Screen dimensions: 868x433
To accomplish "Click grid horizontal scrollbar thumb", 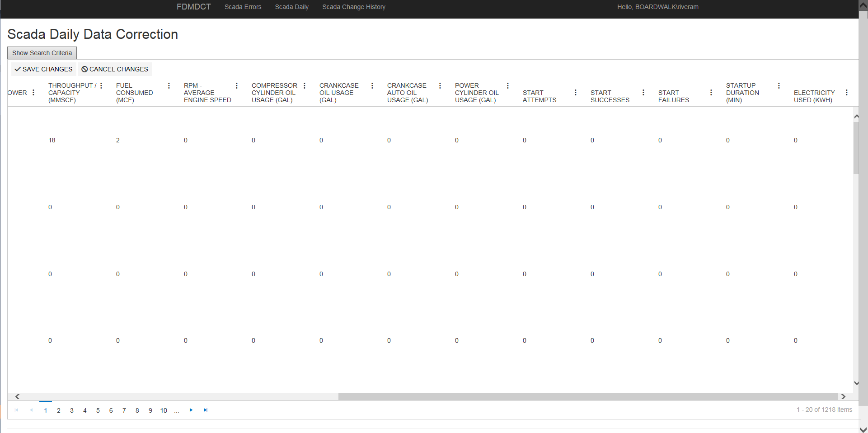I will [588, 396].
